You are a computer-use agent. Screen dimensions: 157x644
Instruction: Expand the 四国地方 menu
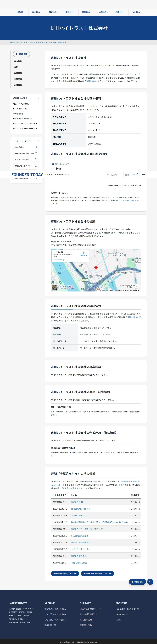tap(120, 12)
